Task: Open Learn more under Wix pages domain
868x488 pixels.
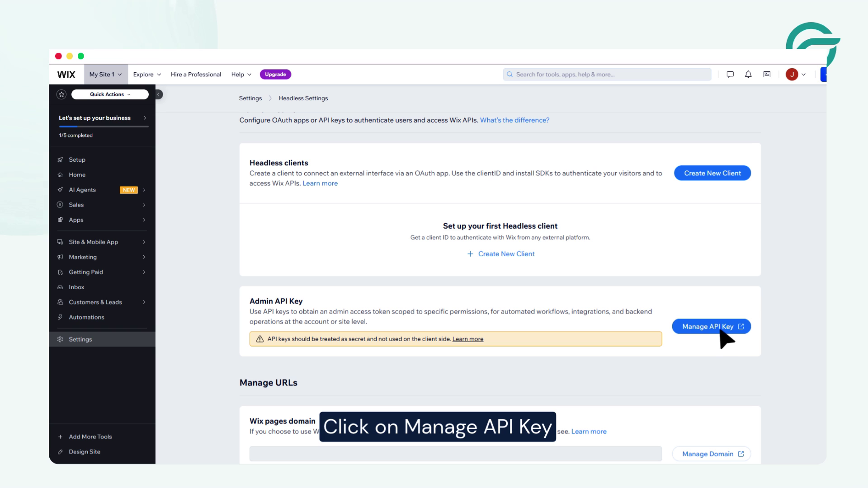Action: click(589, 432)
